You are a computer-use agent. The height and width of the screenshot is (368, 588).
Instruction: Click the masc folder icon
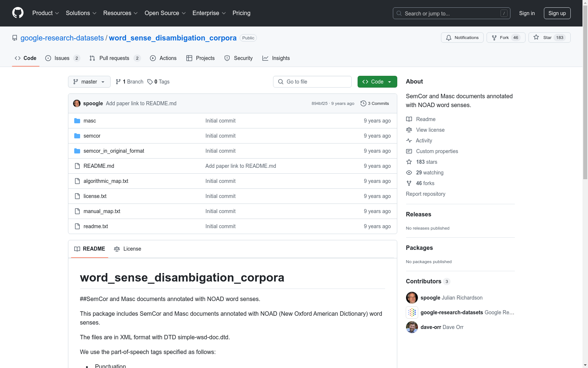77,121
